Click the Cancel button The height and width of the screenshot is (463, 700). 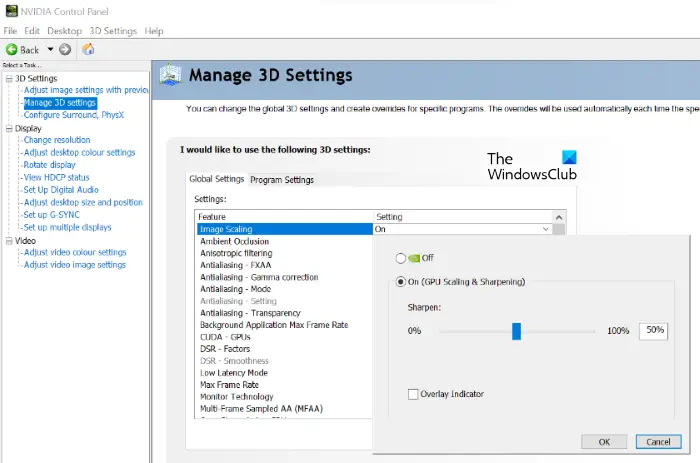click(x=658, y=442)
